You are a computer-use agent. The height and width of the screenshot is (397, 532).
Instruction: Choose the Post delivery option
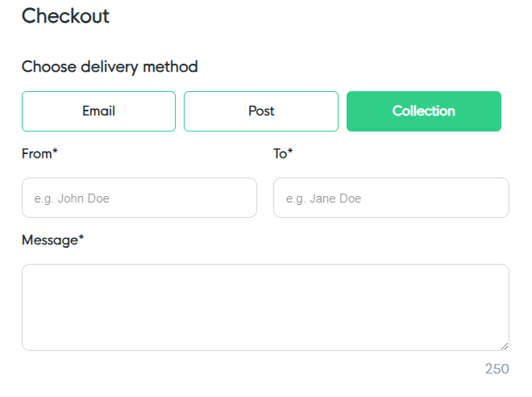(261, 111)
